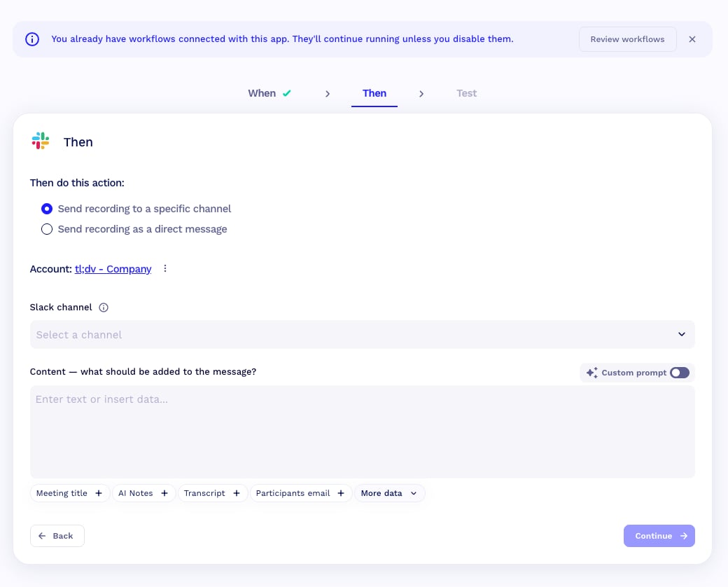Open the Test step tab
The width and height of the screenshot is (728, 587).
coord(466,93)
